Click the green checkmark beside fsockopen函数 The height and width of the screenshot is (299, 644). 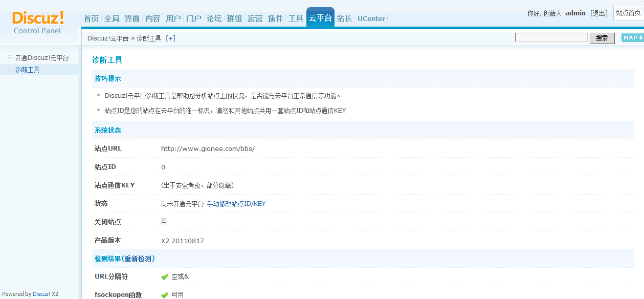tap(165, 295)
